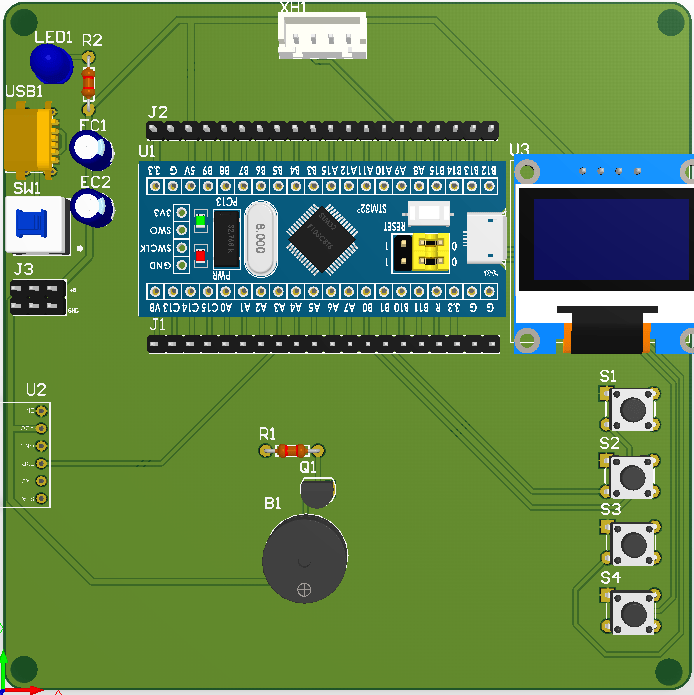Click the J2 designator label

click(158, 112)
